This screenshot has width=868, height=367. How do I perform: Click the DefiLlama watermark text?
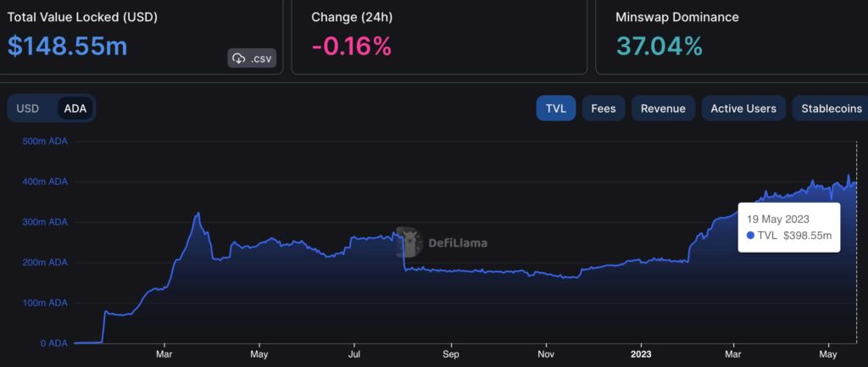pyautogui.click(x=458, y=242)
